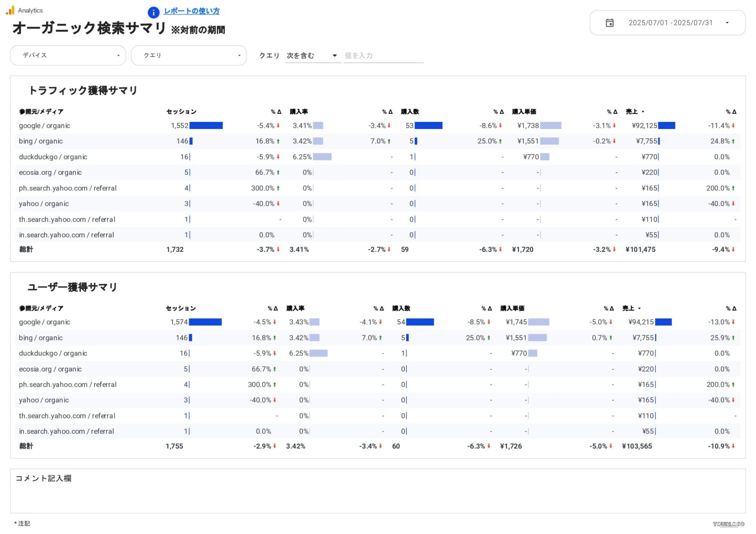The height and width of the screenshot is (534, 756).
Task: Click green up arrow next to bing sessions 16.8%
Action: [278, 141]
